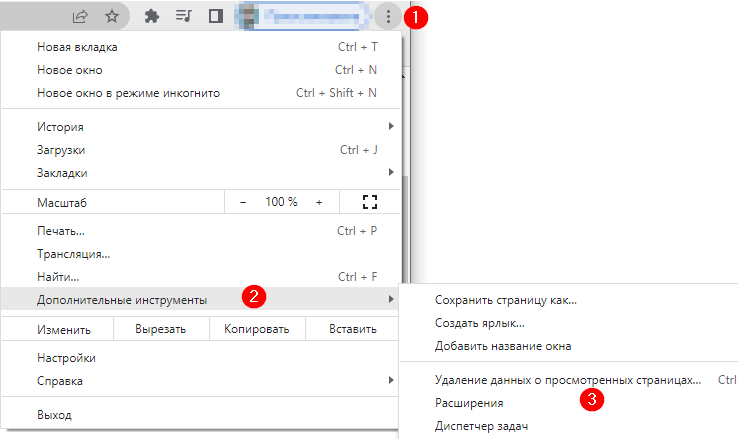738x439 pixels.
Task: Click the three-dot Chrome menu button
Action: tap(388, 16)
